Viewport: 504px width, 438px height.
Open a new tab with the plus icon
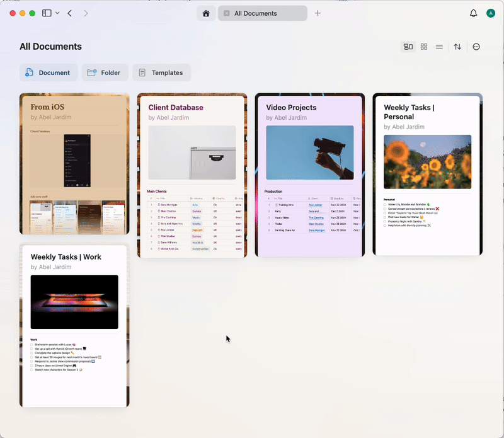pos(318,13)
